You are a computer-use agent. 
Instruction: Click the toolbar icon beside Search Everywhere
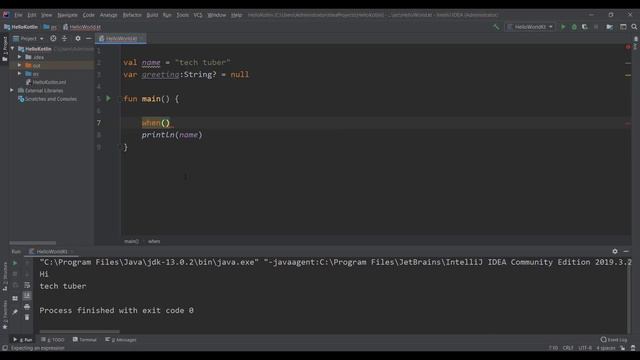pyautogui.click(x=623, y=27)
